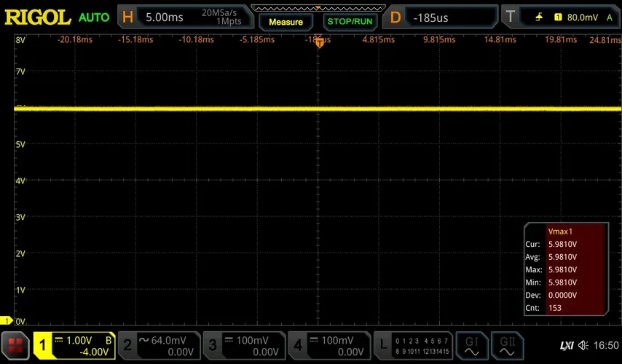Click the Min 5.9810V measurement value
Viewport: 622px width, 364px height.
[x=562, y=282]
